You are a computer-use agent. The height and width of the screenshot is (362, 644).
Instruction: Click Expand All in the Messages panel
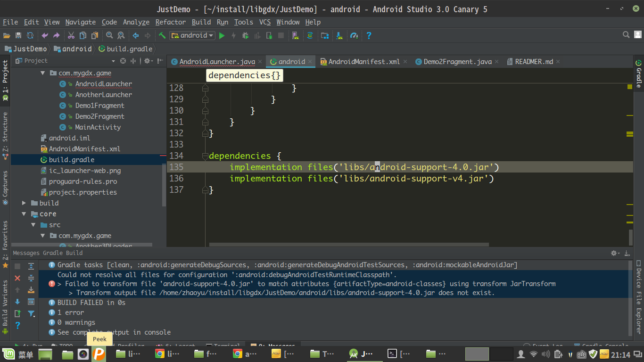click(x=31, y=266)
